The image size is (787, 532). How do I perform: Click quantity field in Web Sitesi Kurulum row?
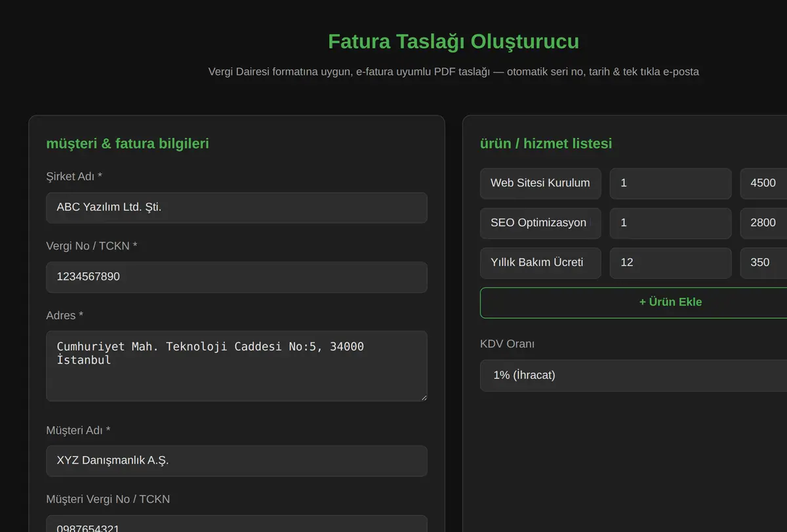click(x=670, y=184)
